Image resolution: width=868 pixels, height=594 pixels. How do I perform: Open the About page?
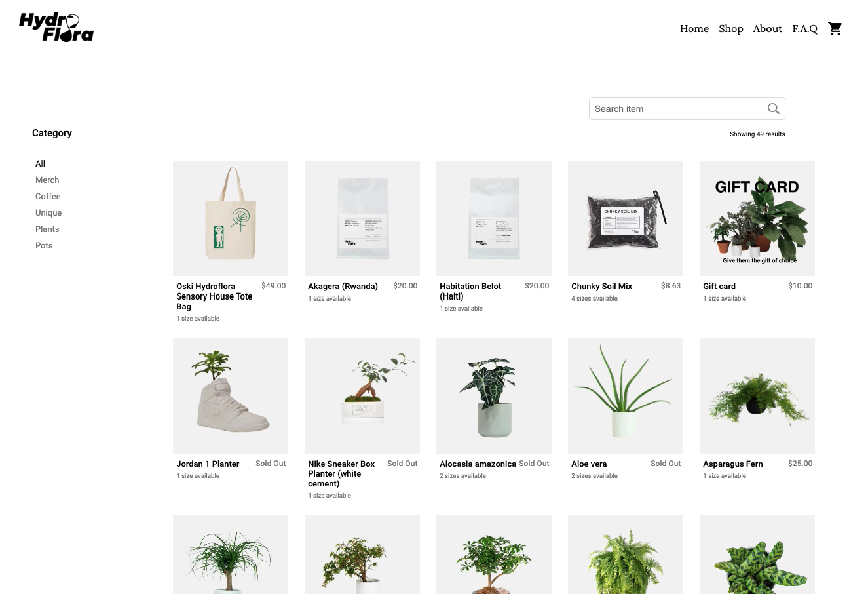pyautogui.click(x=768, y=29)
